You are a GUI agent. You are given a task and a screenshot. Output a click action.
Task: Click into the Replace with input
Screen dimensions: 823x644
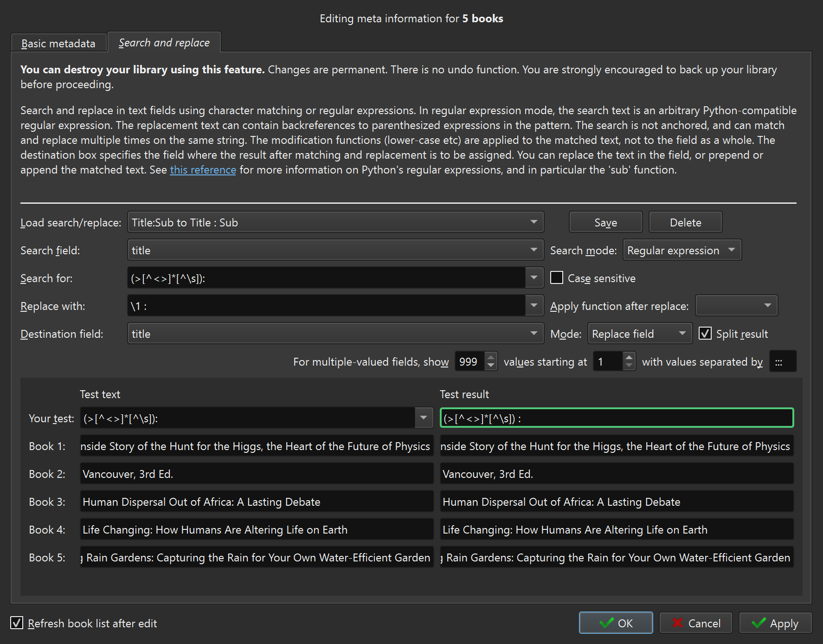pyautogui.click(x=326, y=306)
